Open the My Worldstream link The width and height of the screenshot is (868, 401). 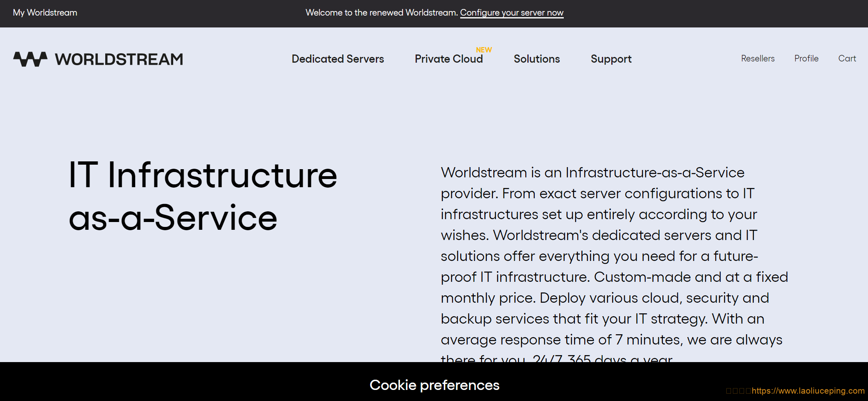(45, 13)
